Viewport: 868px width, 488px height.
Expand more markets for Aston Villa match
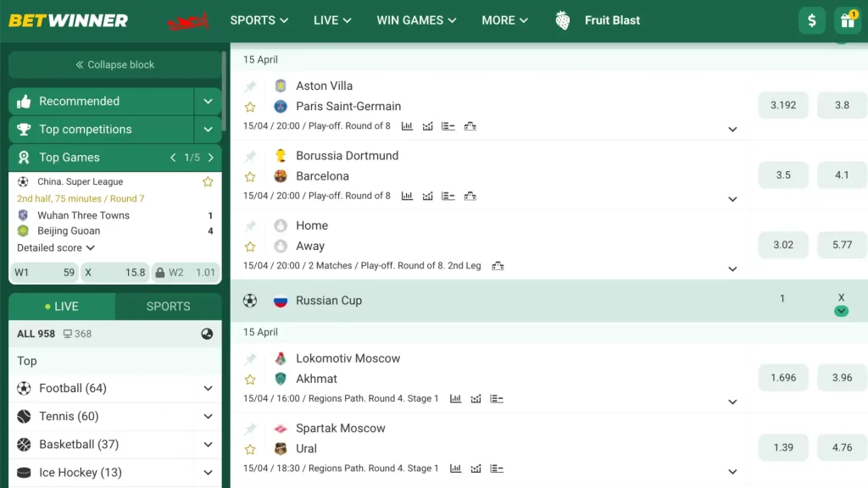point(732,129)
